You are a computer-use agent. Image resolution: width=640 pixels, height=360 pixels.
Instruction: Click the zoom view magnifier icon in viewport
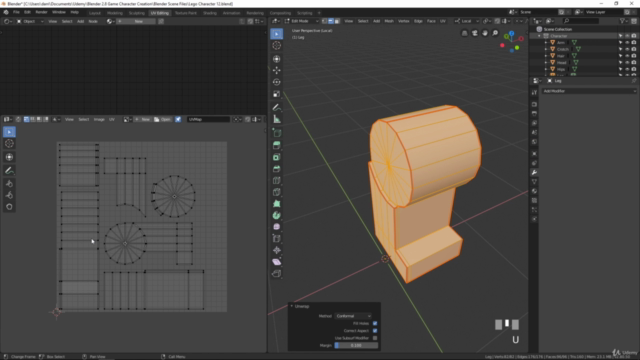point(495,33)
